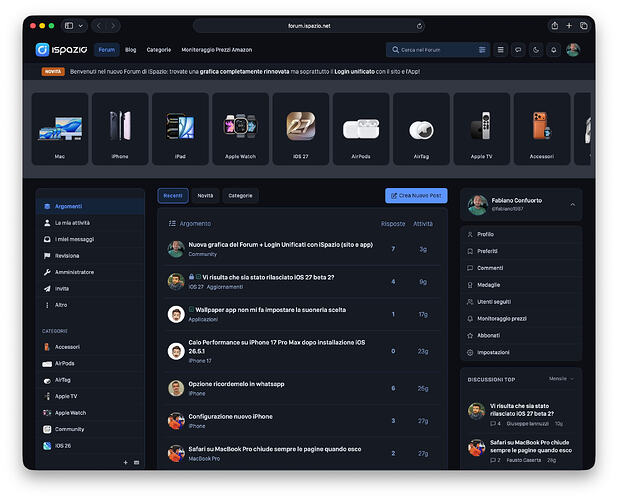Open the hamburger menu icon in header
This screenshot has width=617, height=500.
tap(501, 50)
